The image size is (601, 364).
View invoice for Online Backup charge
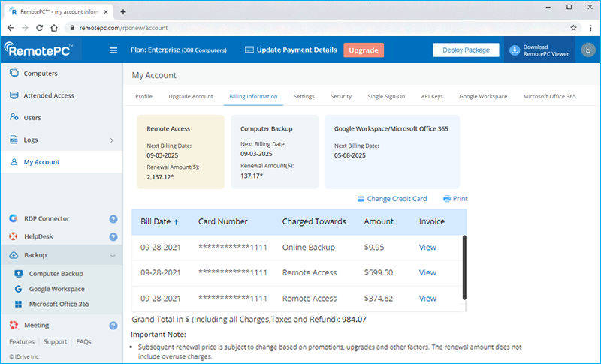click(427, 248)
